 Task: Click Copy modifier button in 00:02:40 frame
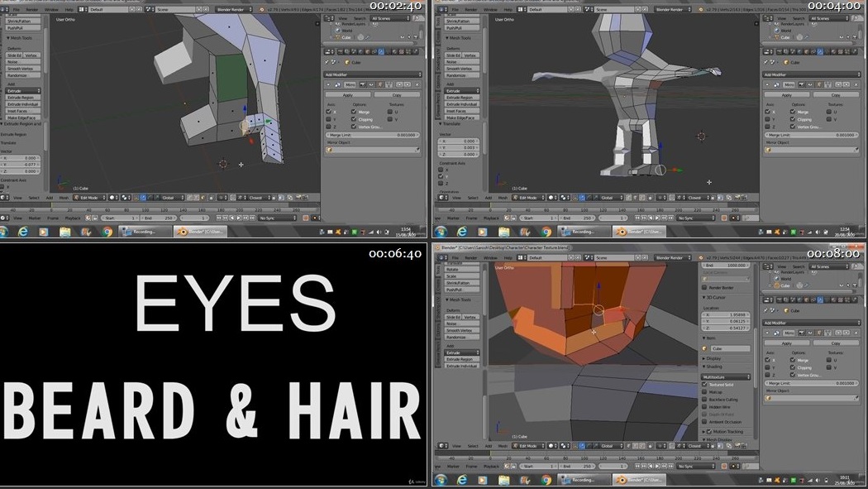(x=397, y=95)
